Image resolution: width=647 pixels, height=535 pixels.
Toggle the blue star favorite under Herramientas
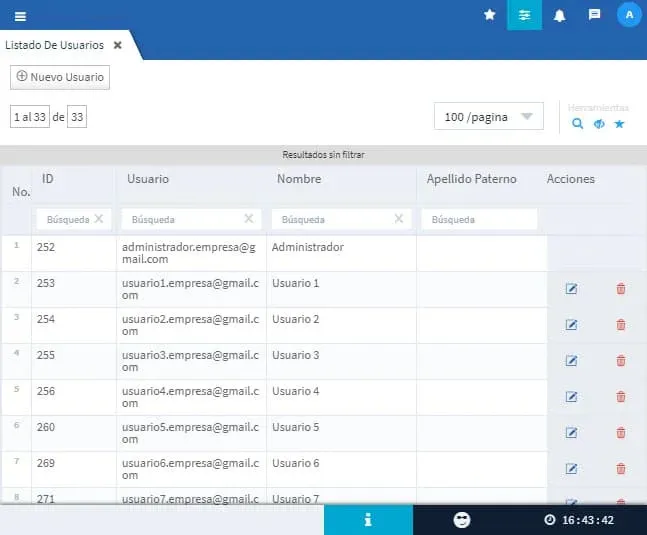tap(619, 124)
